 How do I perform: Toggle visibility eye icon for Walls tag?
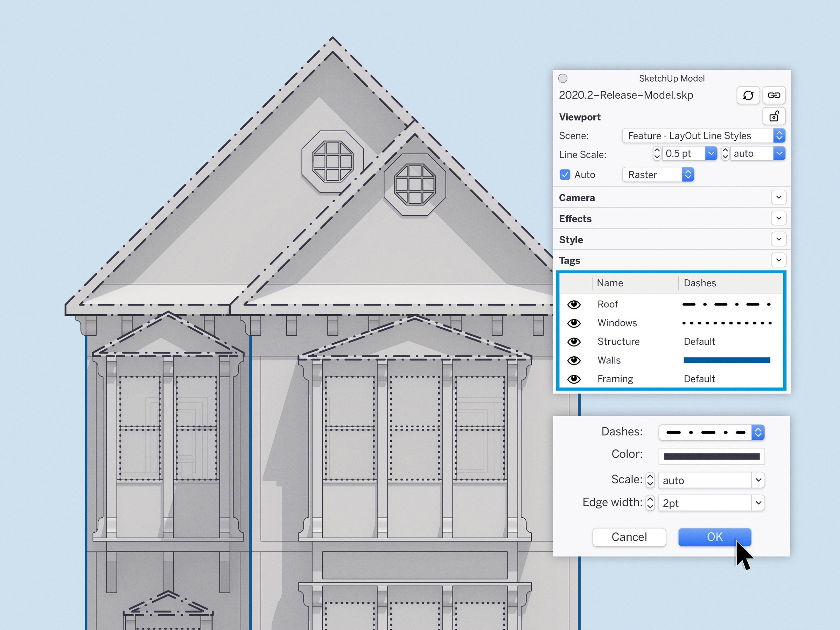tap(574, 359)
